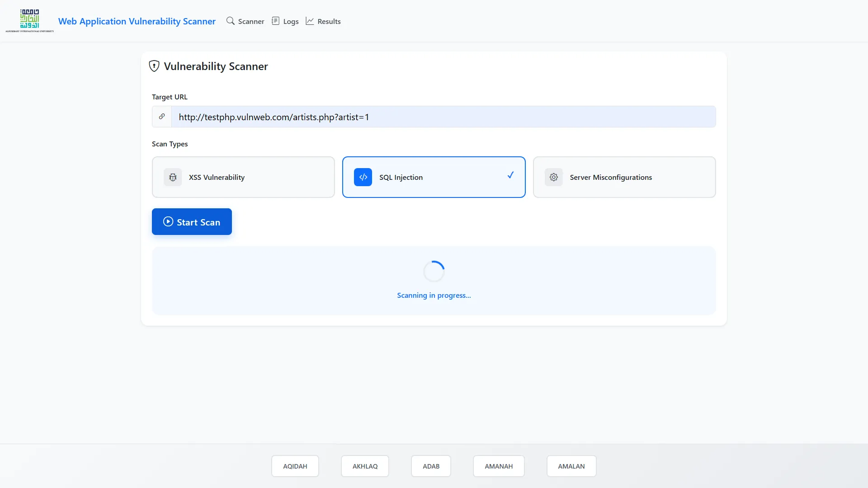
Task: Click the AKHLAQ footer button
Action: [x=365, y=466]
